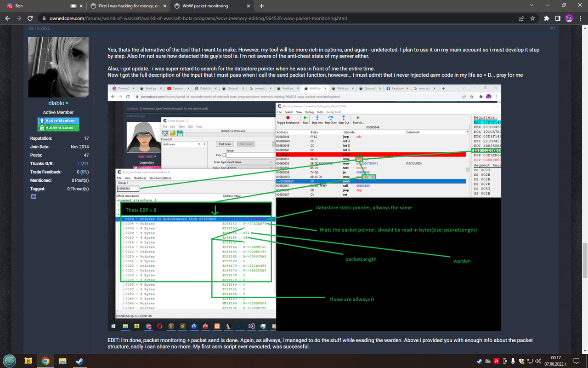Go back to the previous page
Image resolution: width=588 pixels, height=368 pixels.
(7, 18)
